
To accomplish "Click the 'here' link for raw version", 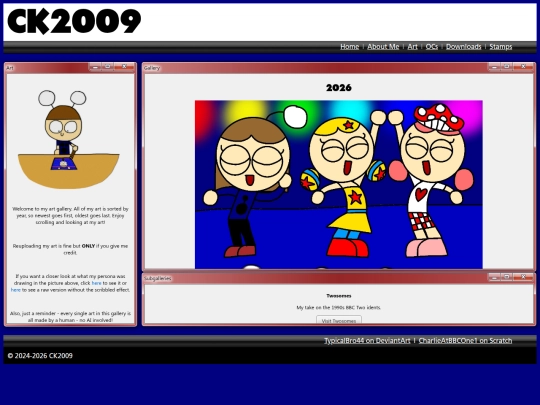I will (x=15, y=290).
